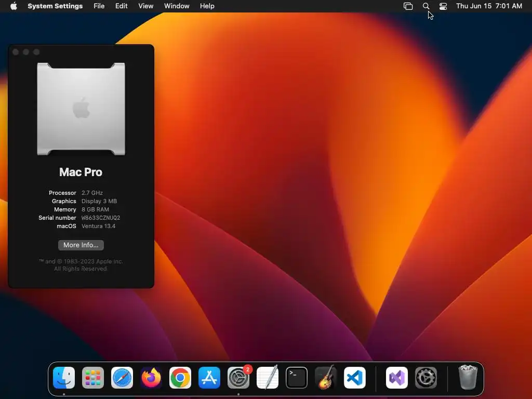Launch Terminal from the Dock
This screenshot has height=399, width=532.
(297, 377)
